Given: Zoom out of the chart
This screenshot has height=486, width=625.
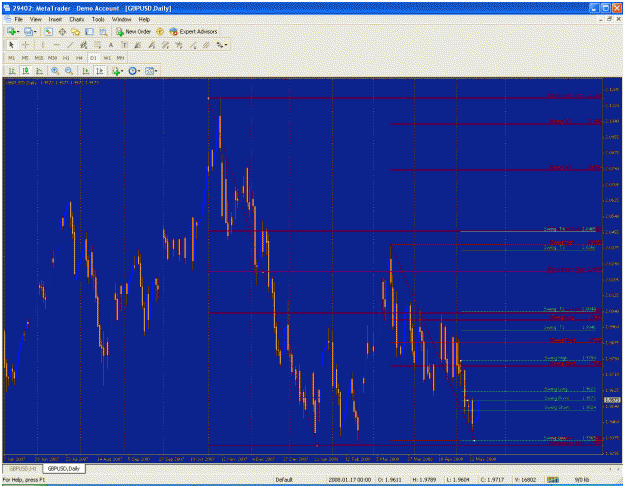Looking at the screenshot, I should 69,71.
